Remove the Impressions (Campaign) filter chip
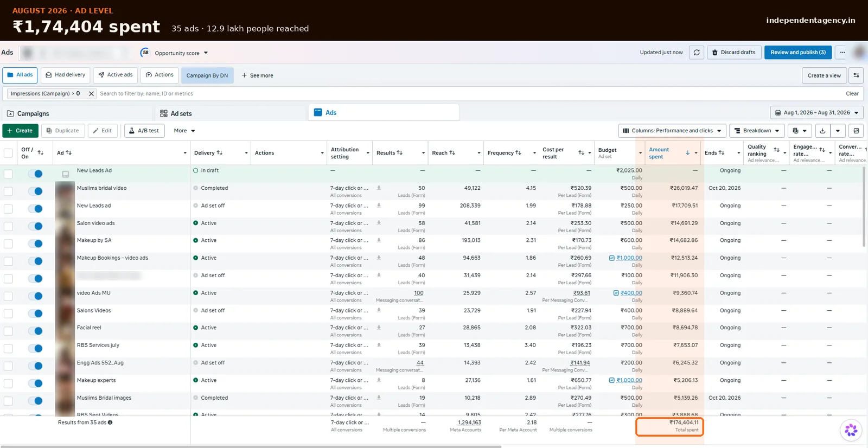The height and width of the screenshot is (448, 868). [x=91, y=94]
